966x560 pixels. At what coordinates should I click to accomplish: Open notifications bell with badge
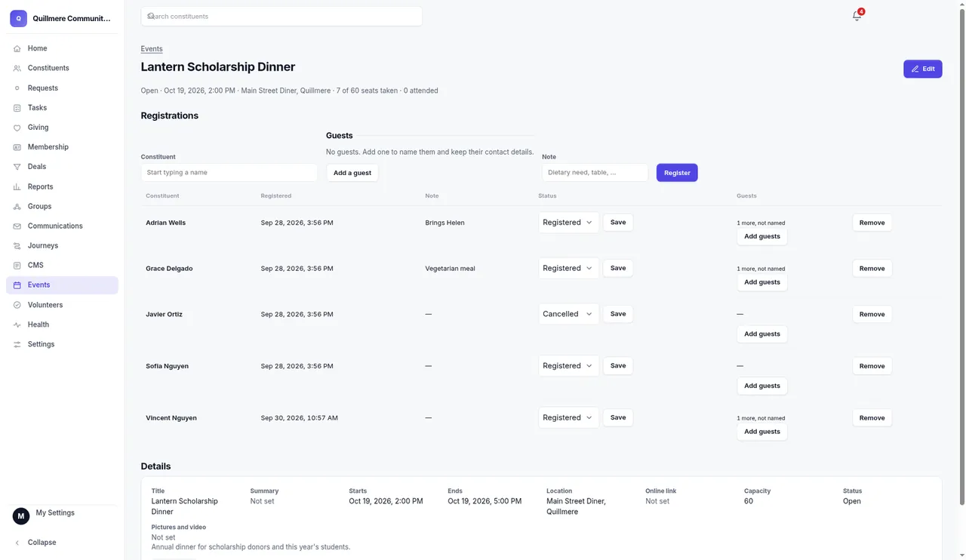857,15
